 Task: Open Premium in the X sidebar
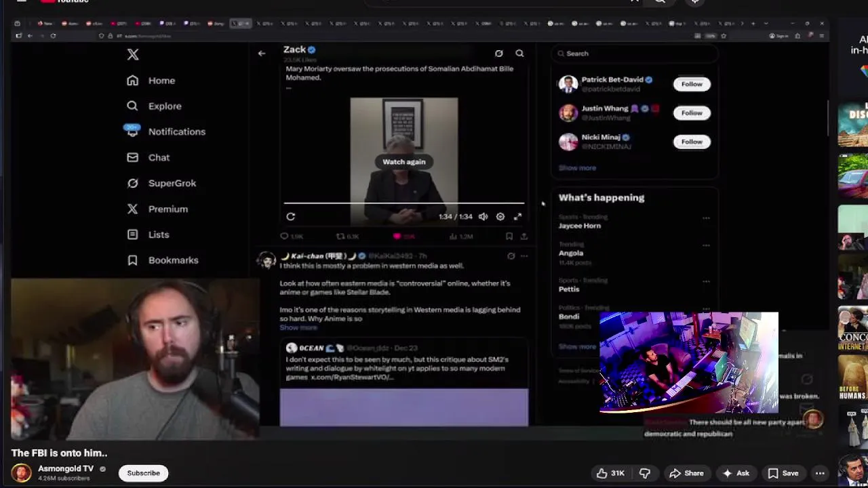(x=157, y=209)
